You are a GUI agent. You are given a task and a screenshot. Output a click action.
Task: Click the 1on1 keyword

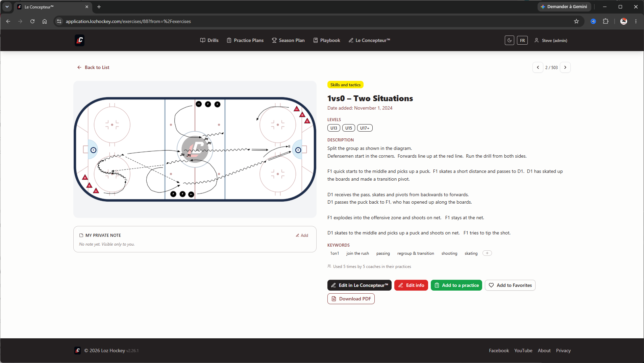pos(335,253)
